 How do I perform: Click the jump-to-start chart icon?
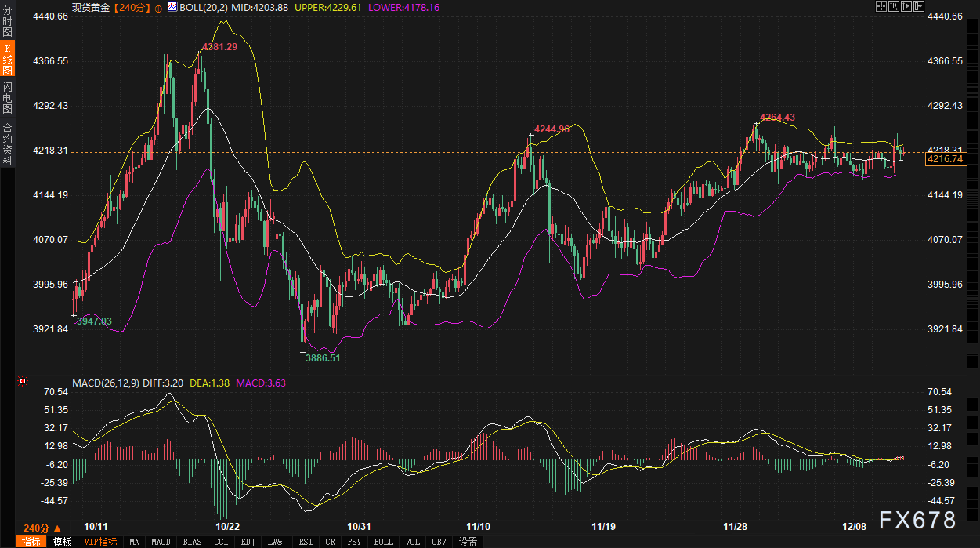(894, 6)
